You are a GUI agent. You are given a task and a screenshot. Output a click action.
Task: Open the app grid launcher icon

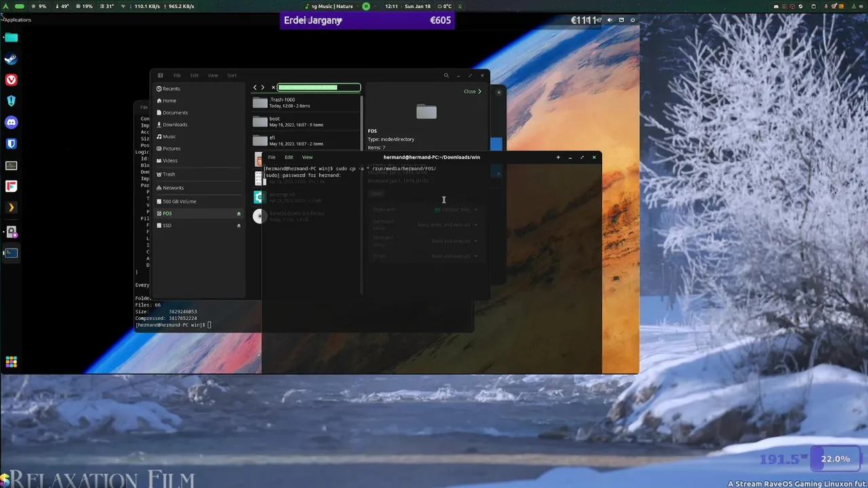[11, 362]
